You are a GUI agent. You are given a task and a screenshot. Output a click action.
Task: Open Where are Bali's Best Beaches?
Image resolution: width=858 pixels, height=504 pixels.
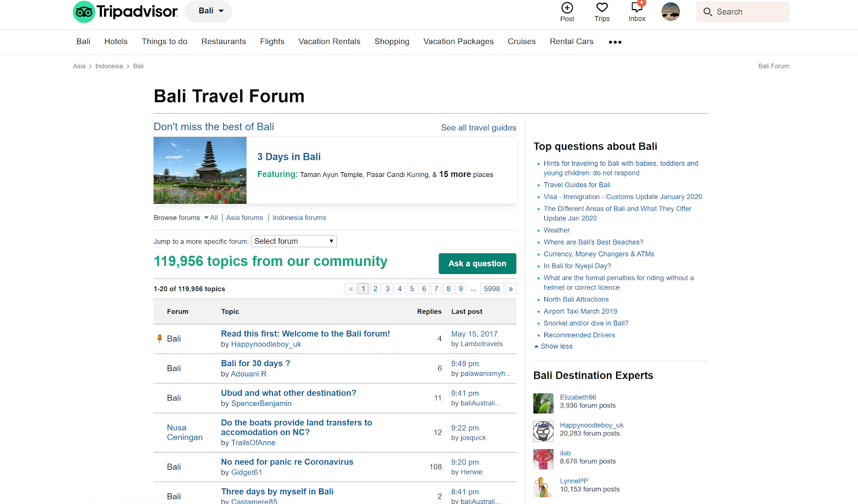593,242
